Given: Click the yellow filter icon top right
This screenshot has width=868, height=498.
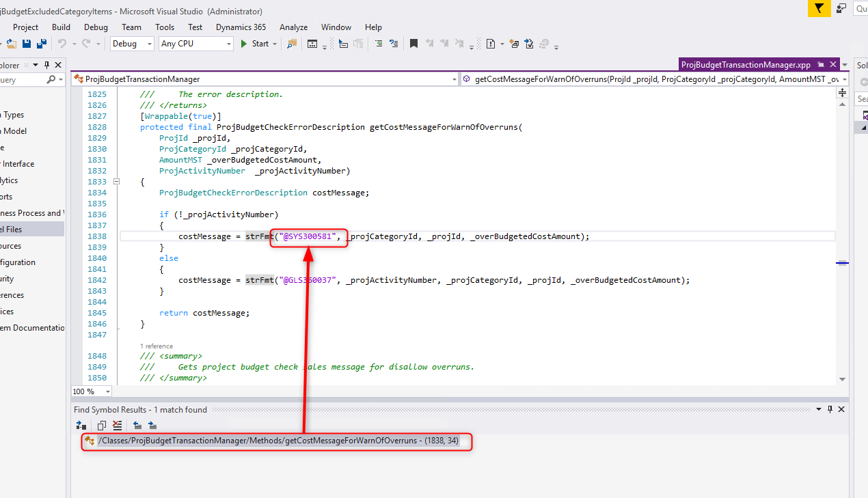Looking at the screenshot, I should pos(818,8).
